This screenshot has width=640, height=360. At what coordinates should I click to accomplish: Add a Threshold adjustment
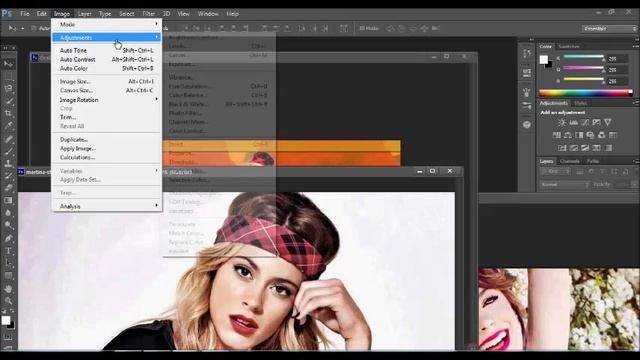(585, 148)
